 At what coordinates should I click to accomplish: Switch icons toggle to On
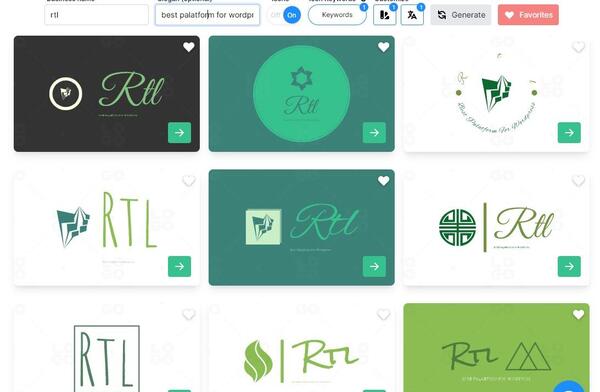coord(292,15)
